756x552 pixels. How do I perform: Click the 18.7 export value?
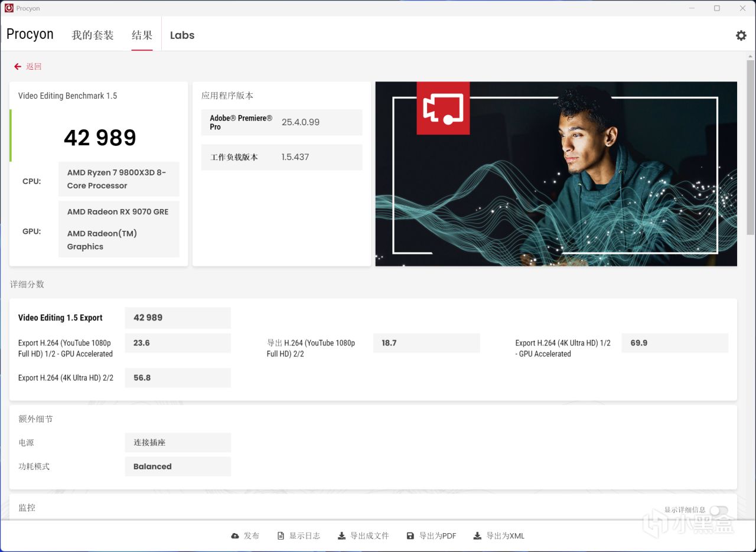[x=426, y=343]
